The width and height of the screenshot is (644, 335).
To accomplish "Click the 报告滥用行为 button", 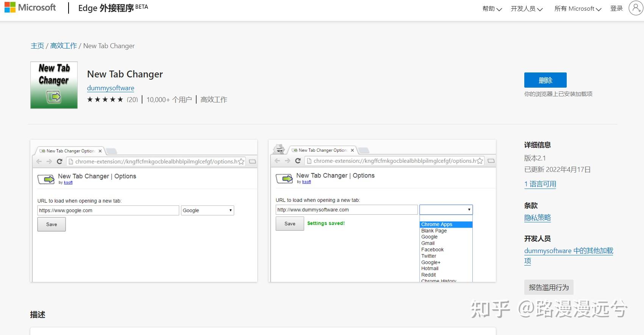I will [x=549, y=287].
